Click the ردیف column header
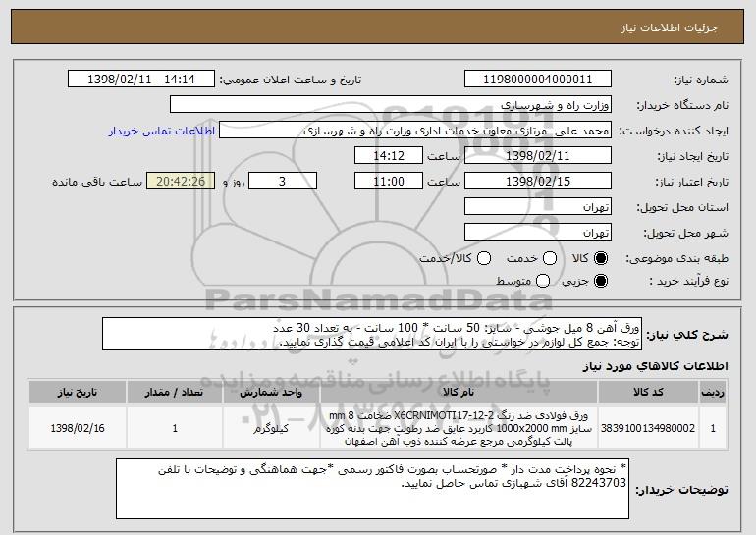The width and height of the screenshot is (756, 535). [x=713, y=393]
